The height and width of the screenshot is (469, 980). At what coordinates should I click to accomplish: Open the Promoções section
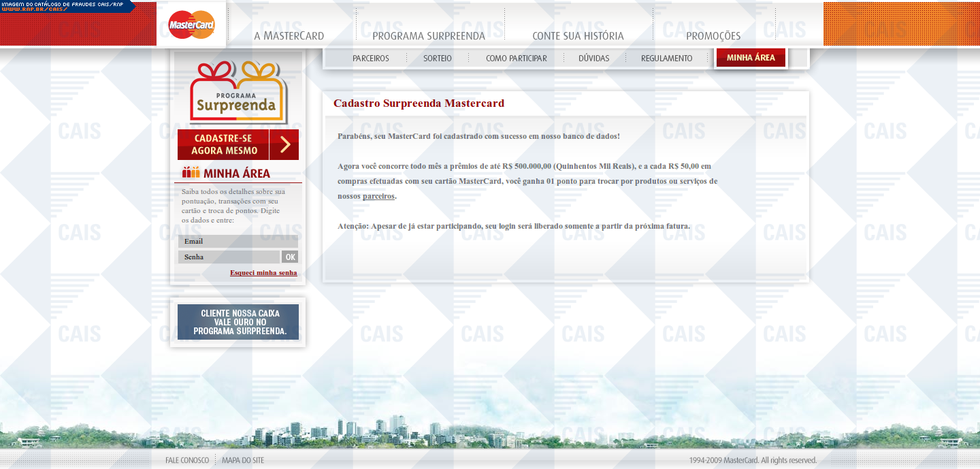[713, 36]
